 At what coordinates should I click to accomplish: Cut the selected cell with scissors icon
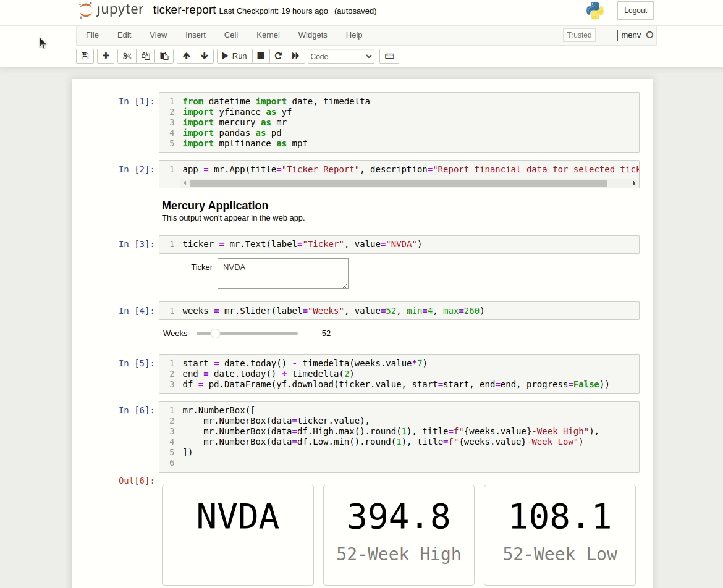click(127, 56)
